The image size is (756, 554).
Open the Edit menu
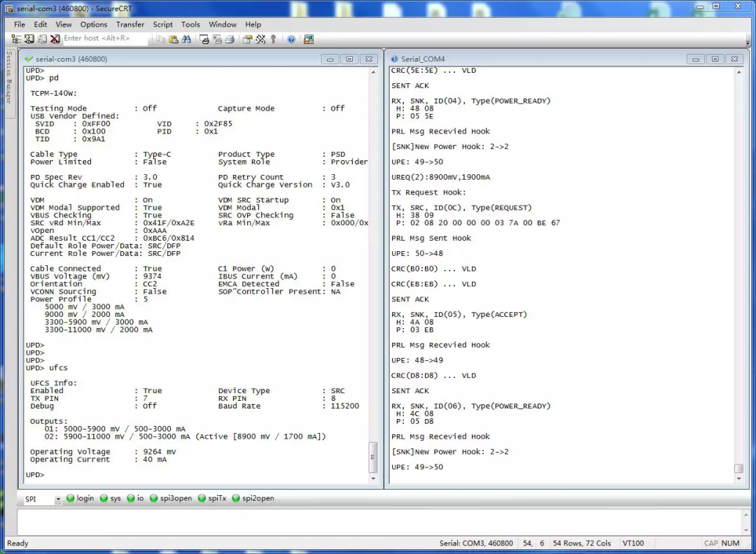click(41, 24)
